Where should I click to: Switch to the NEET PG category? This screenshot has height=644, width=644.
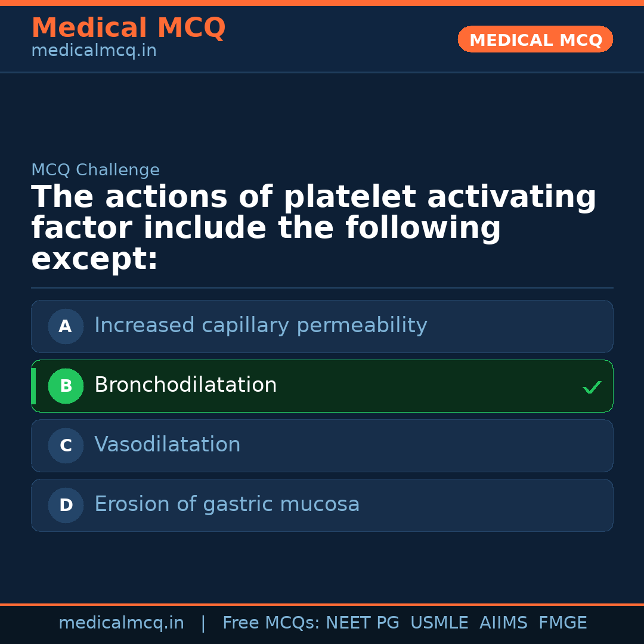pyautogui.click(x=362, y=622)
